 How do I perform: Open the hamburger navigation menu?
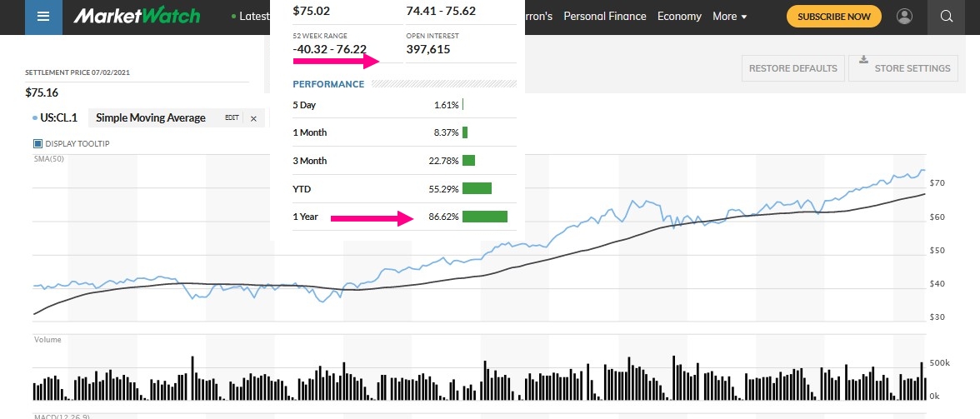pyautogui.click(x=43, y=17)
